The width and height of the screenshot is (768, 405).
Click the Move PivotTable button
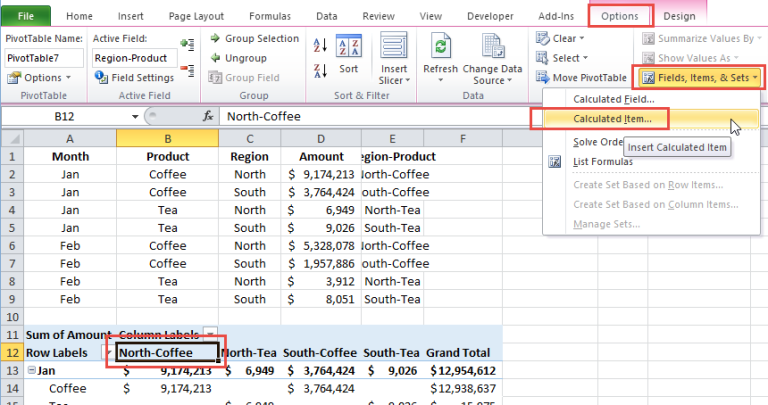[581, 77]
